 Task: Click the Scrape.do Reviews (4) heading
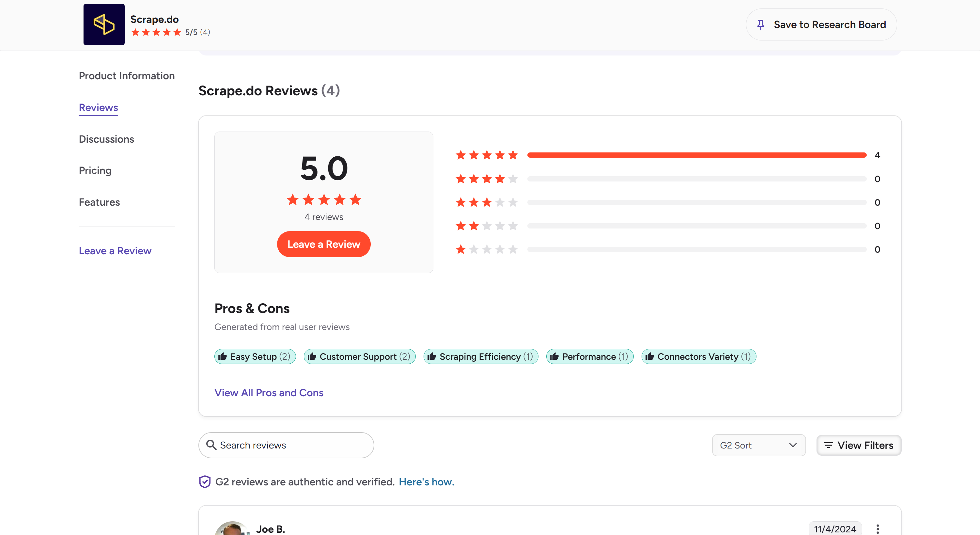click(x=269, y=90)
